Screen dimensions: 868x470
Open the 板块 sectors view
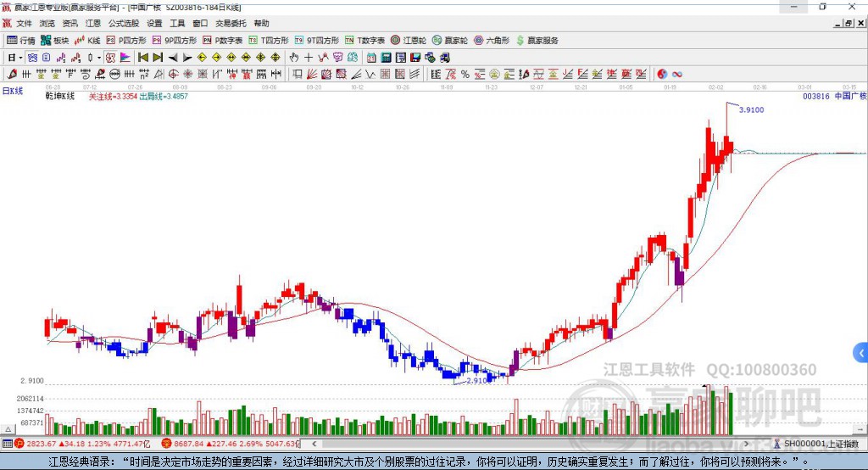[54, 41]
